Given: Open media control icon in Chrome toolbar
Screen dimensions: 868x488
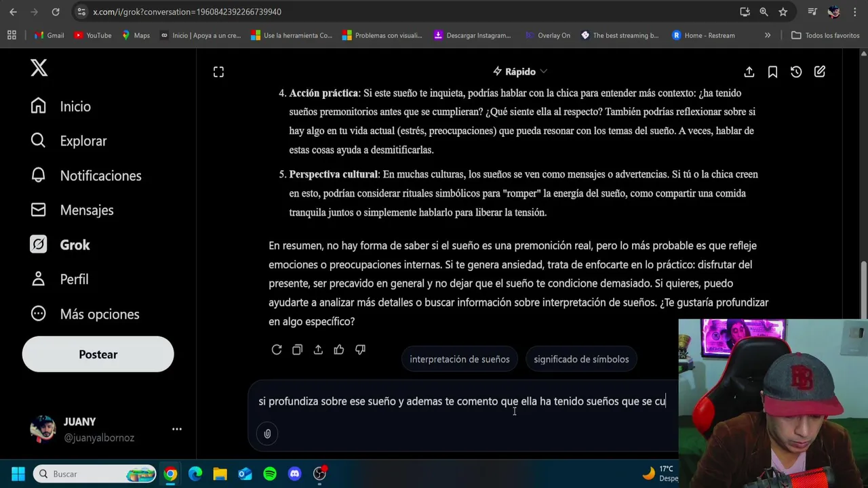Looking at the screenshot, I should pyautogui.click(x=812, y=12).
